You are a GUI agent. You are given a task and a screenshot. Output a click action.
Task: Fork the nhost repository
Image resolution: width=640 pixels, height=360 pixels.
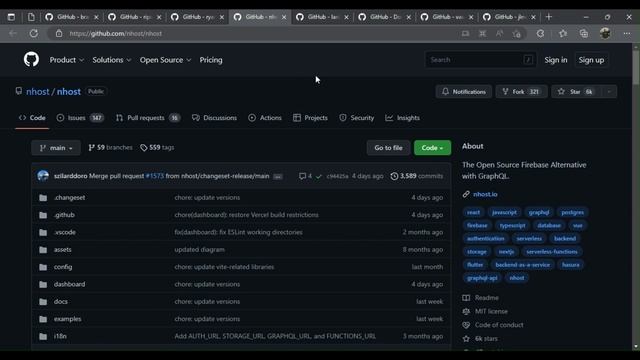[521, 92]
